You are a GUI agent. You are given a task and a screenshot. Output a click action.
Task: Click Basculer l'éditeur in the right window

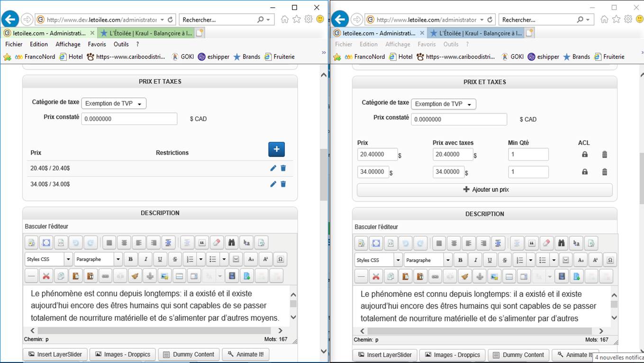click(x=376, y=227)
